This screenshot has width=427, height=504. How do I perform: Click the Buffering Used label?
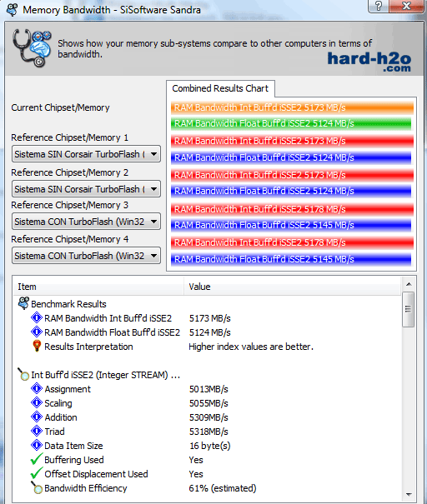(74, 460)
